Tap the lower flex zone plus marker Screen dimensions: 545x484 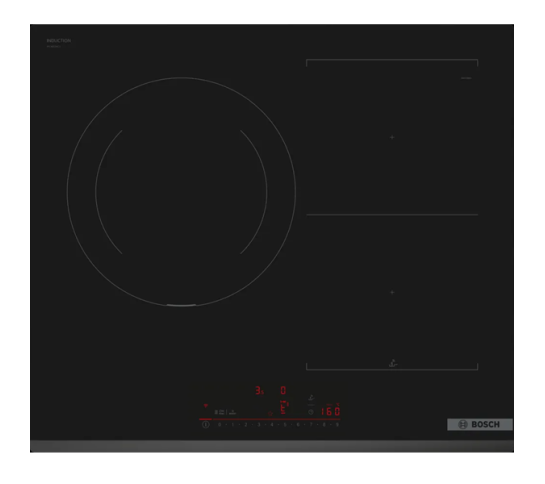tap(392, 292)
